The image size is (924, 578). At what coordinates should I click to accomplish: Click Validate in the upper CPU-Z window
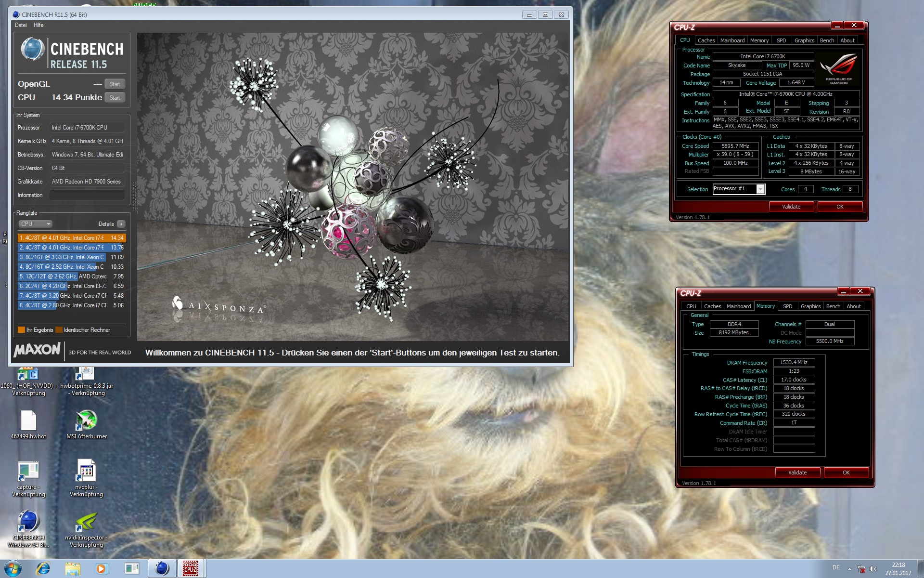point(791,207)
